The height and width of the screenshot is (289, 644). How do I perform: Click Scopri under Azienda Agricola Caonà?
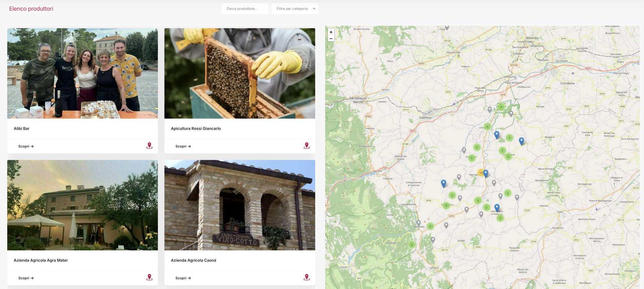click(183, 278)
